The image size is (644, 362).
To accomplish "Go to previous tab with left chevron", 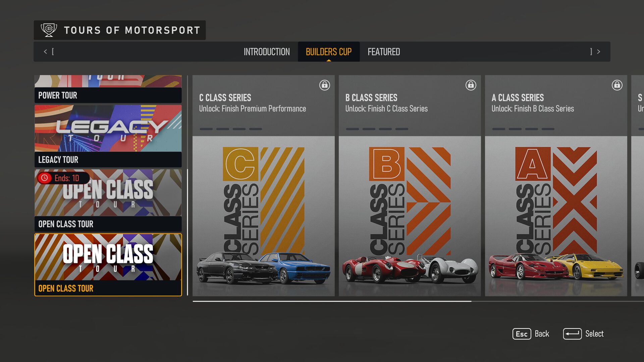I will 45,52.
